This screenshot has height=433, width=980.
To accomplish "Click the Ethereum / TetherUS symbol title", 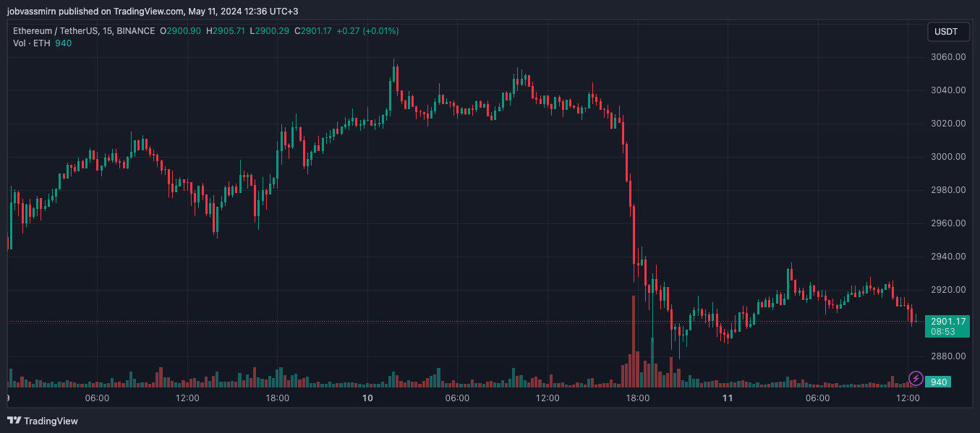I will (x=61, y=31).
